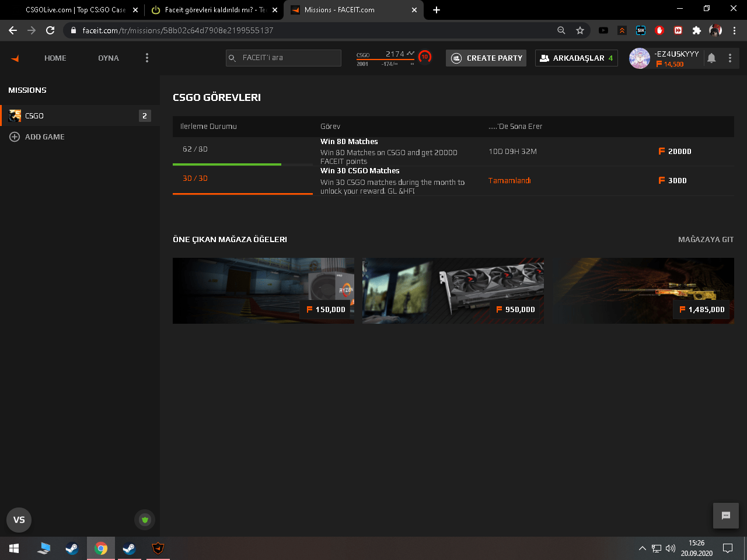This screenshot has width=747, height=560.
Task: Click the Win 80 Matches mission title
Action: point(349,141)
